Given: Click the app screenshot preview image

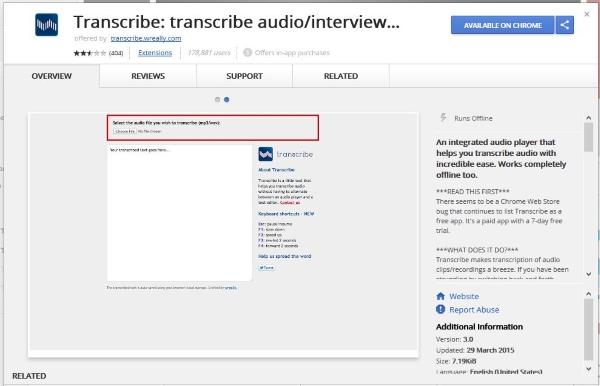Looking at the screenshot, I should 223,235.
